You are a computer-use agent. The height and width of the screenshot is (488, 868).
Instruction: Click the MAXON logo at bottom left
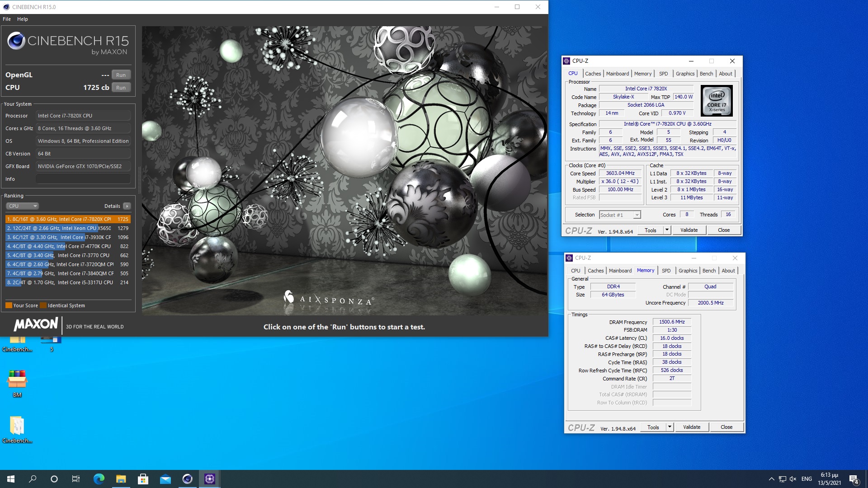(36, 324)
